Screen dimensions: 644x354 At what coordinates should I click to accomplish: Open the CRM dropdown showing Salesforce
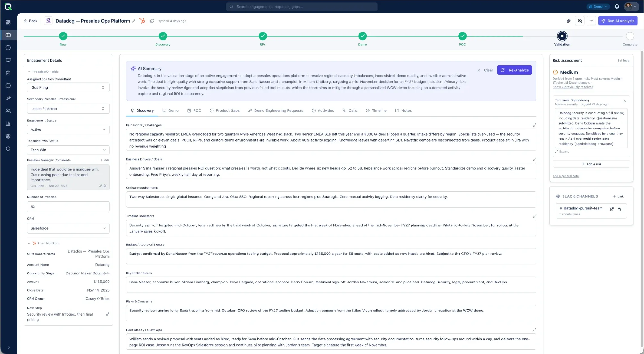click(68, 228)
